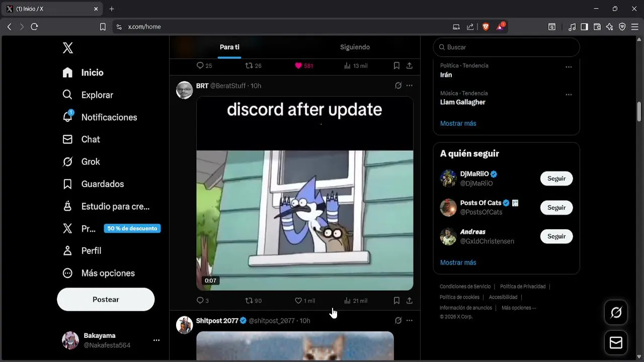This screenshot has width=644, height=362.
Task: Repost the top post with 26 reposts
Action: 253,66
